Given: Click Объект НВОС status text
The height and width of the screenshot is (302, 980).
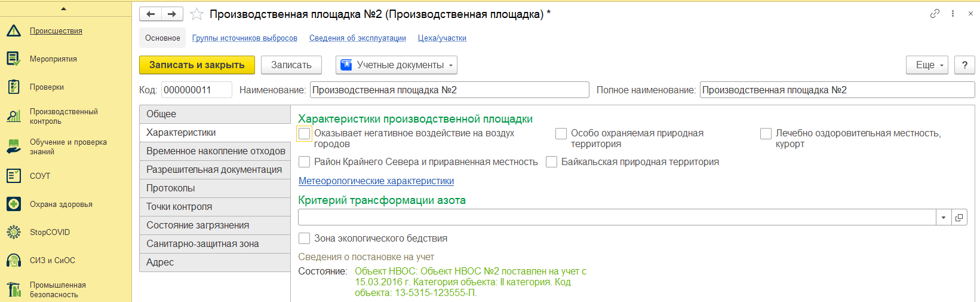Looking at the screenshot, I should click(471, 282).
